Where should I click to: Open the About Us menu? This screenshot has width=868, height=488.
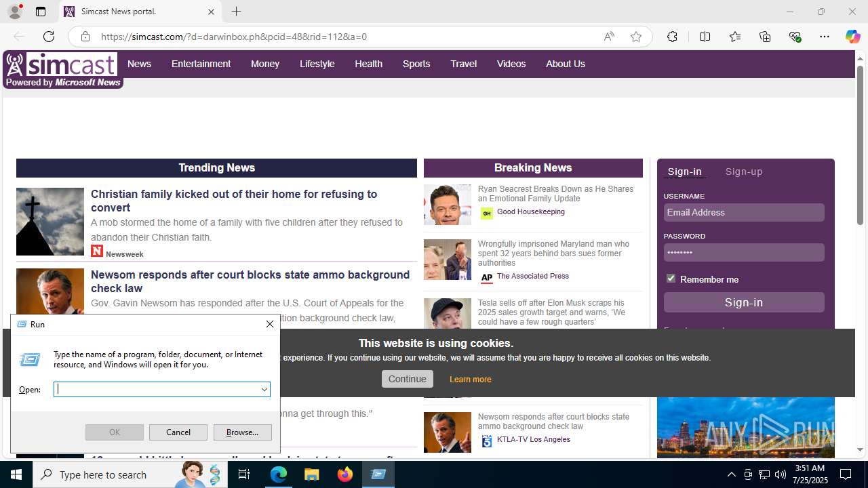(566, 64)
